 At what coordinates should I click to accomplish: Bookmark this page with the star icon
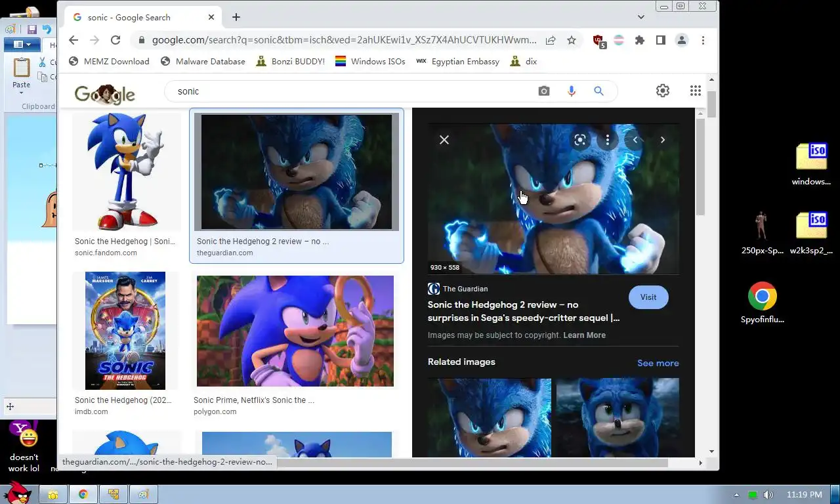572,40
